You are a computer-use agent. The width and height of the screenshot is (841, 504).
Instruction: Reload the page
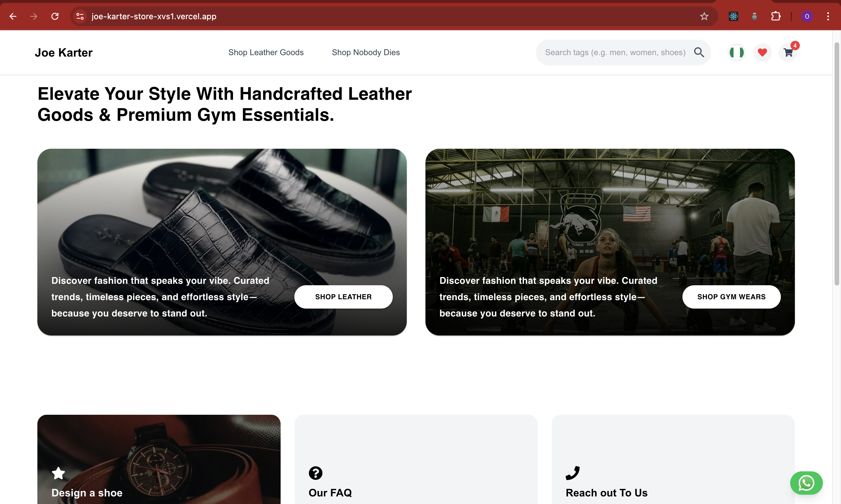point(55,16)
